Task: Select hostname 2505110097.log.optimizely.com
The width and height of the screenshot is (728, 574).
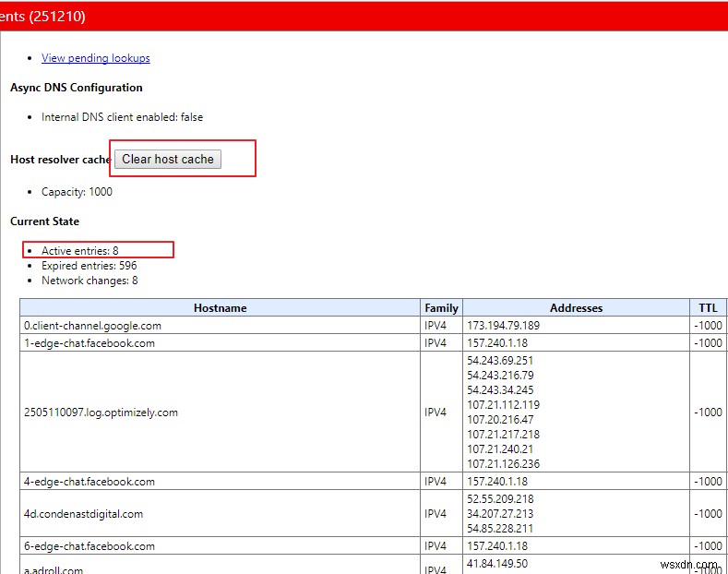Action: [x=101, y=413]
